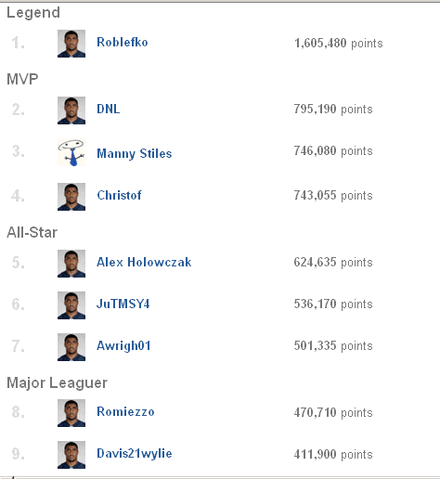The width and height of the screenshot is (440, 479).
Task: Open JuTMSY4 profile link
Action: 123,304
